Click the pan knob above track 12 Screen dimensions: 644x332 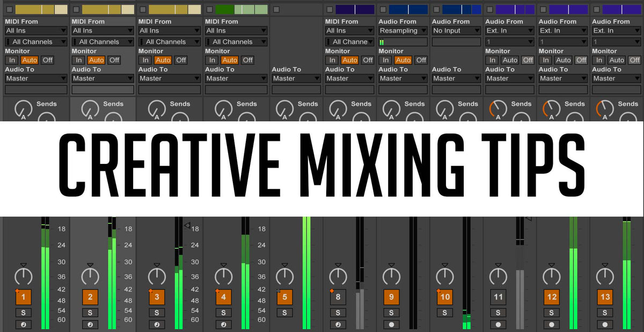pos(552,276)
